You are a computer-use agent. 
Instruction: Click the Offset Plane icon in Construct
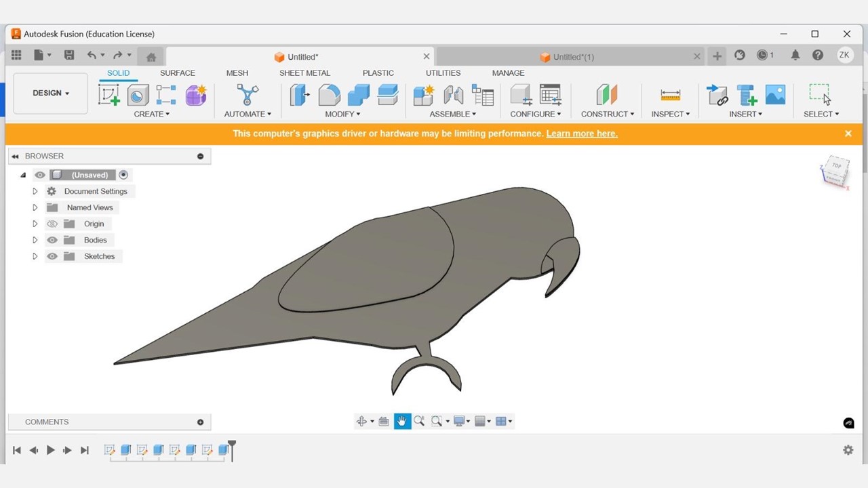click(x=607, y=95)
